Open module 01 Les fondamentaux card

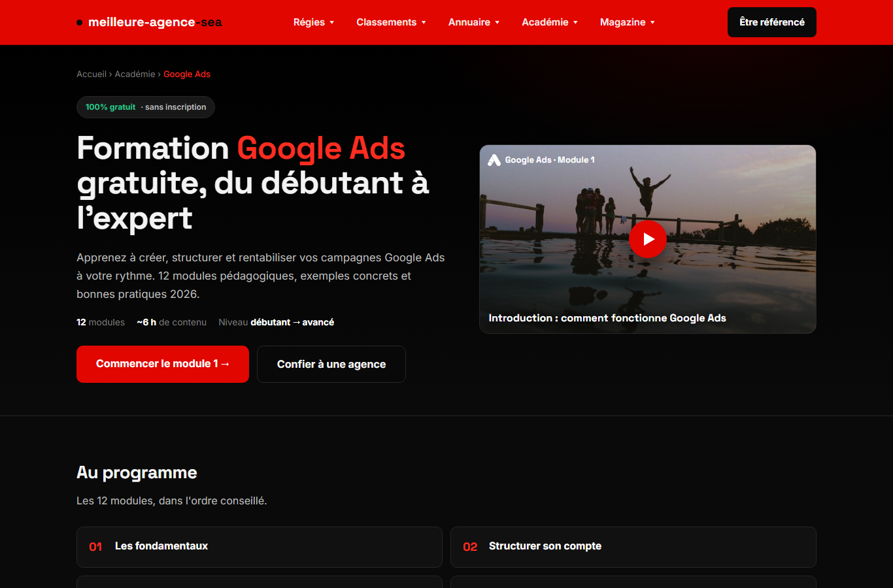[x=260, y=547]
